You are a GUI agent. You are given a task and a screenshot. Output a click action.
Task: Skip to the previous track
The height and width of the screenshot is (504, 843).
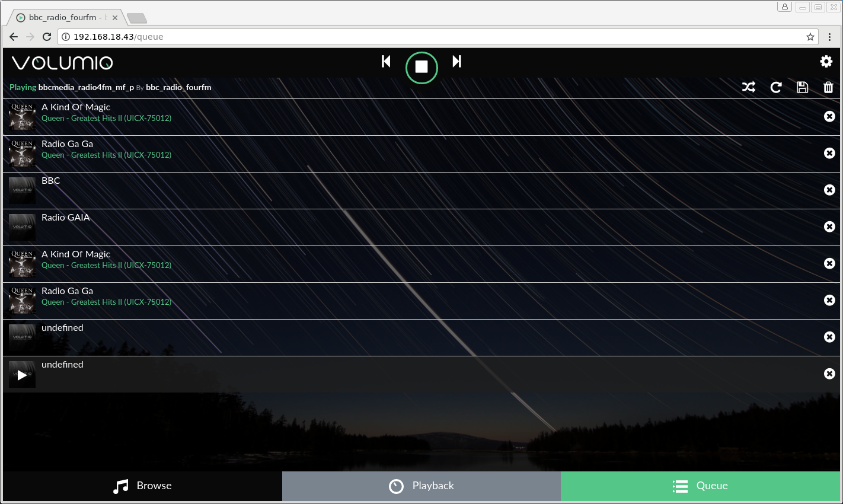386,61
